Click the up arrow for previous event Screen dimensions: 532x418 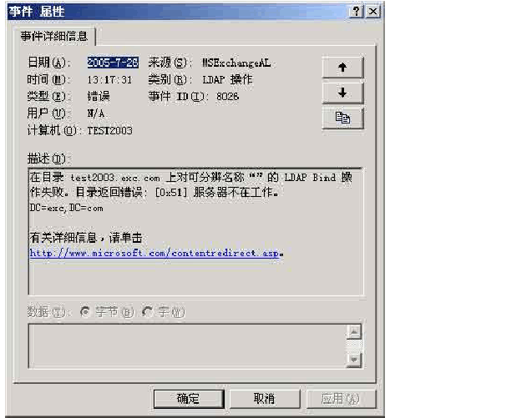click(342, 68)
